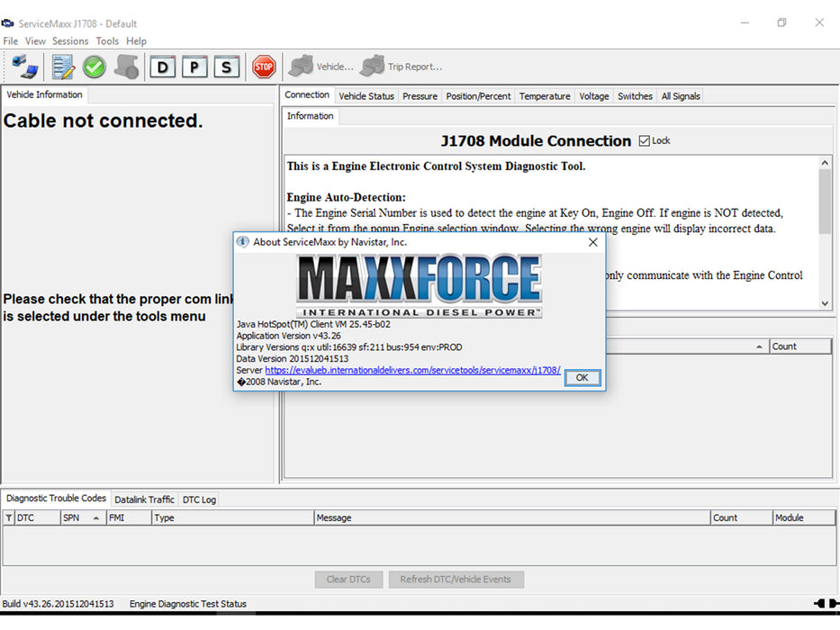The image size is (840, 630).
Task: Click the filter icon in DTC table header
Action: tap(9, 518)
